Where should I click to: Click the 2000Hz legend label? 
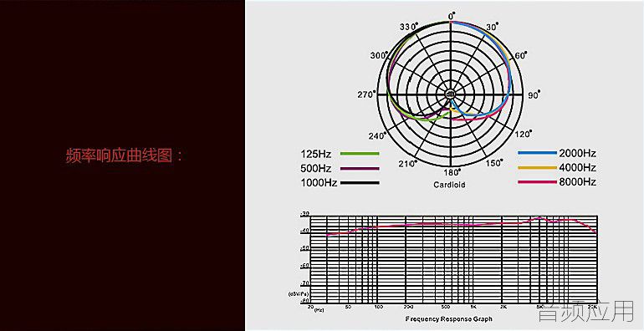click(577, 154)
